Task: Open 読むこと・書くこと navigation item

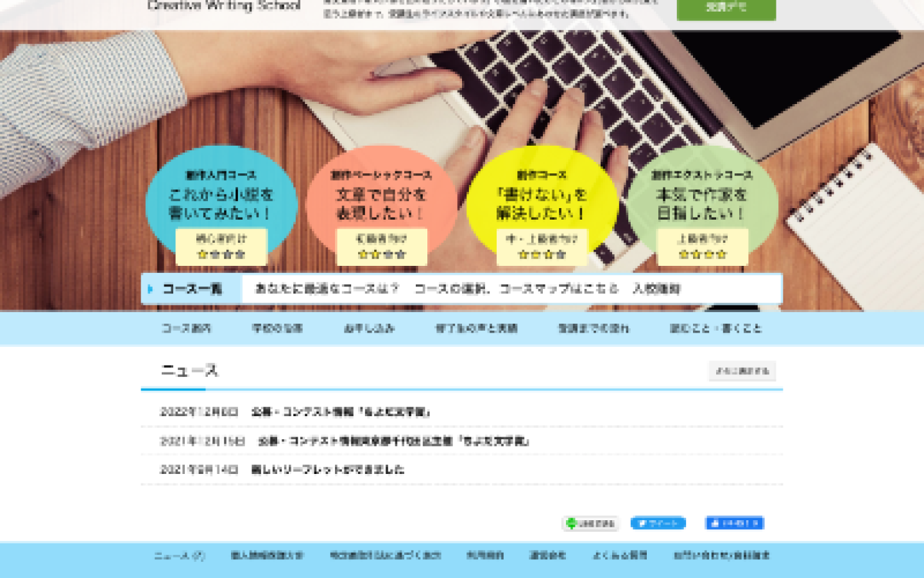Action: [715, 328]
